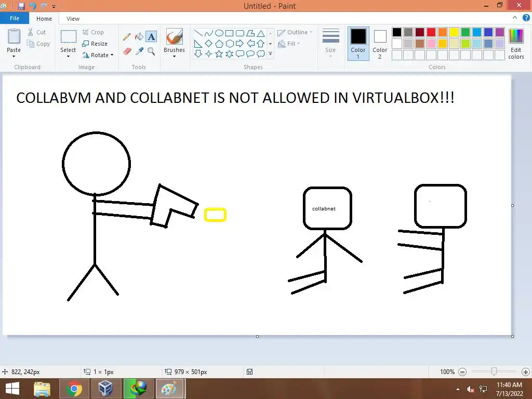Open Windows Start button

tap(12, 389)
